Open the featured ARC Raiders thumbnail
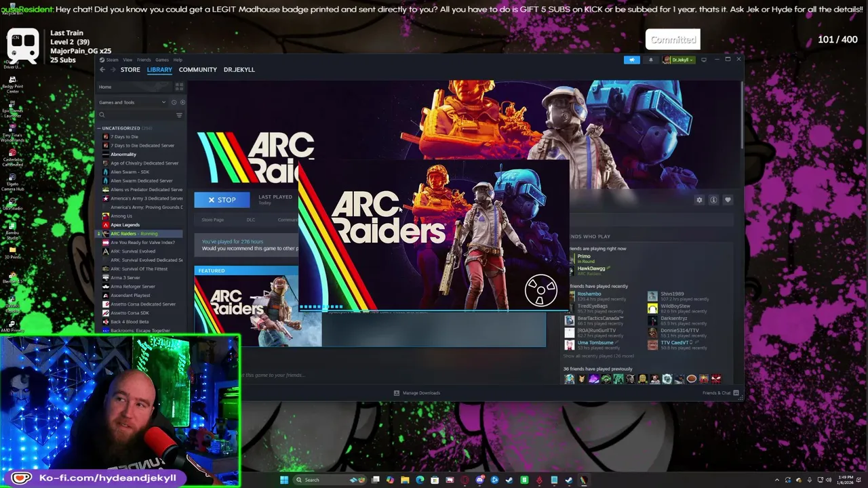 pos(258,310)
